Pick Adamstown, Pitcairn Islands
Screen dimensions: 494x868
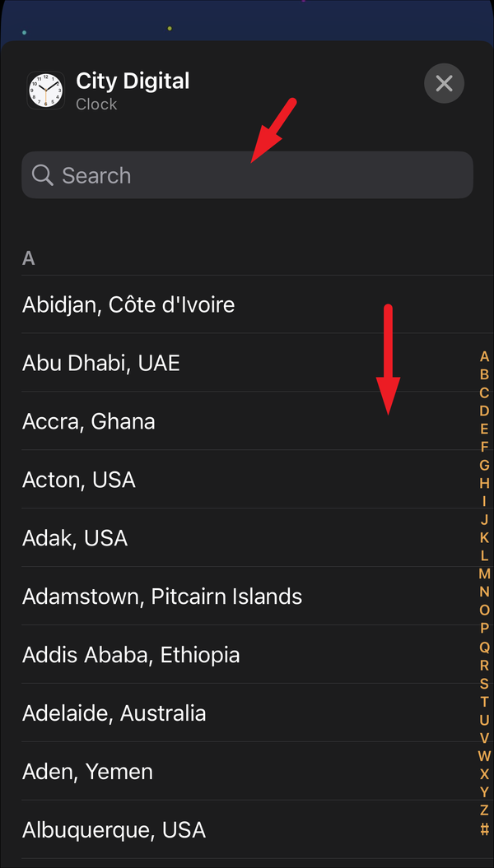click(161, 596)
